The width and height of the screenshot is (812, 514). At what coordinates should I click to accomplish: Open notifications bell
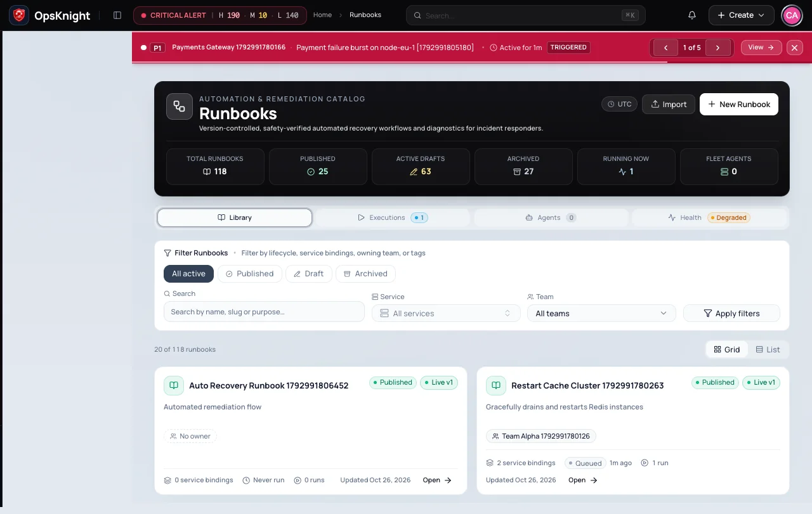pos(692,15)
